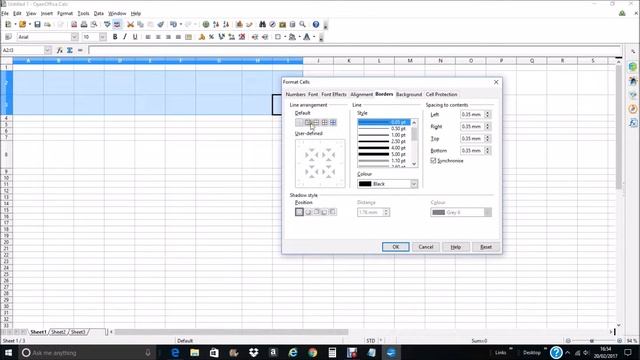Insert a chart from the toolbar
The width and height of the screenshot is (640, 360).
[239, 24]
